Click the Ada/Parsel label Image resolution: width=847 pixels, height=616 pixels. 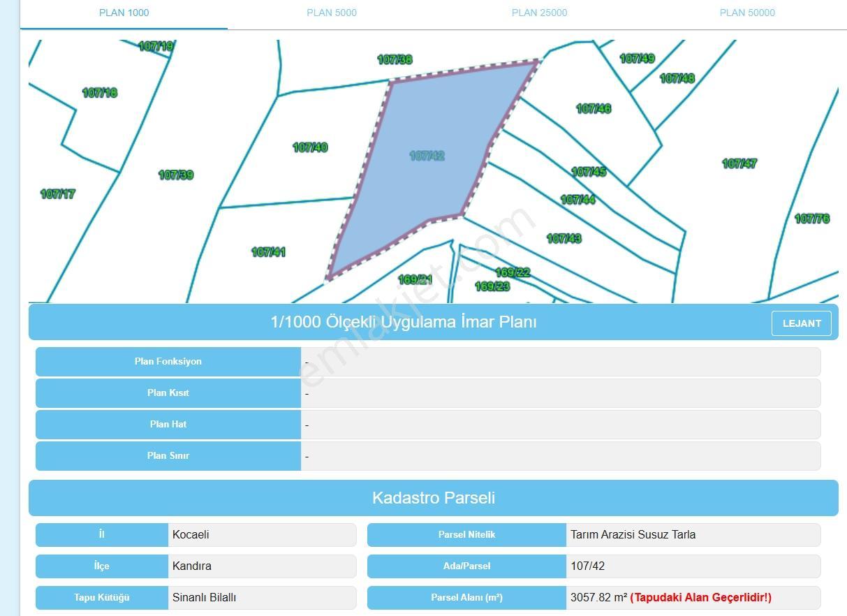(466, 566)
